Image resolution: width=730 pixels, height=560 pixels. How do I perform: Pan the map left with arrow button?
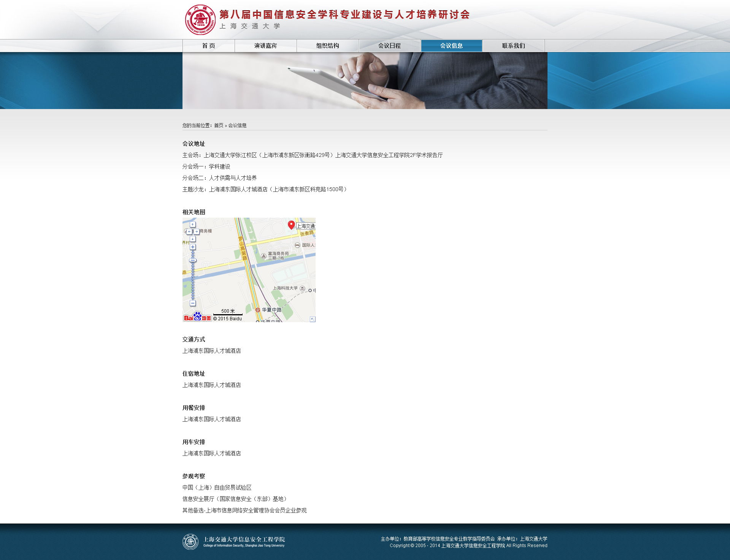click(189, 231)
